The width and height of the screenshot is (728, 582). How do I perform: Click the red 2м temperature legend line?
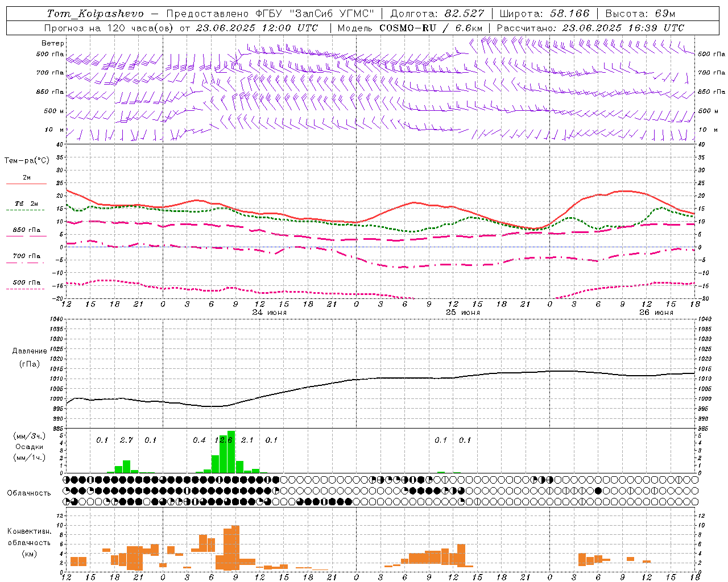point(26,184)
